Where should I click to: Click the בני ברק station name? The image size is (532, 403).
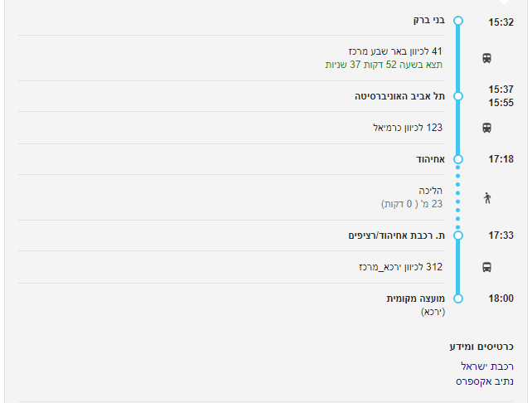429,20
